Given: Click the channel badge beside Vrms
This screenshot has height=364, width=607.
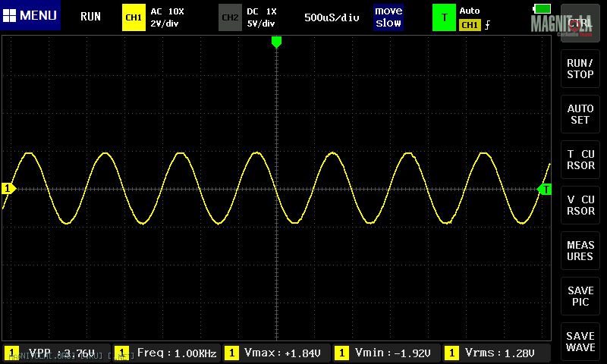Looking at the screenshot, I should [451, 353].
